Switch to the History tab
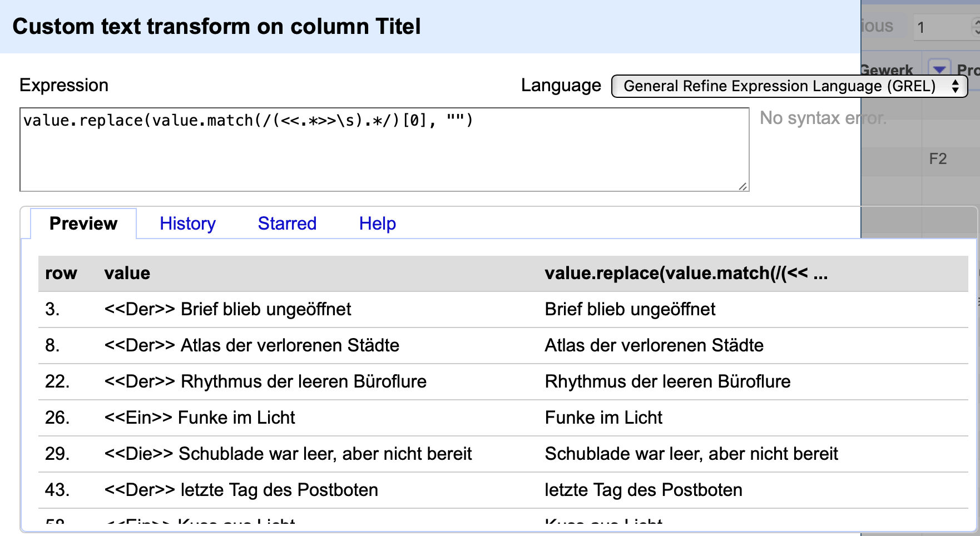980x536 pixels. [x=187, y=224]
